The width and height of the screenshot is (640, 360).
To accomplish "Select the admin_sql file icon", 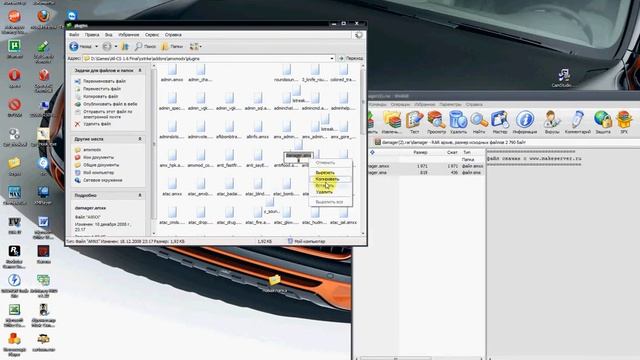I will click(x=258, y=98).
